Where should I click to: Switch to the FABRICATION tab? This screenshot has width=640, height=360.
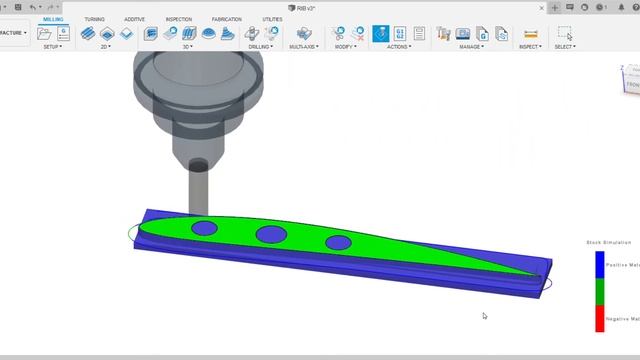pyautogui.click(x=227, y=19)
